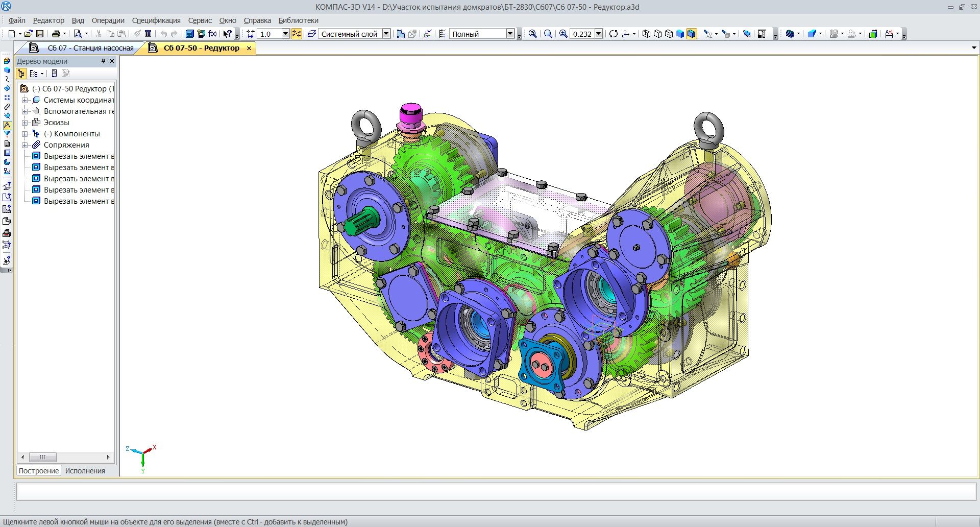Pin the Дерево модели panel
Image resolution: width=980 pixels, height=527 pixels.
103,61
